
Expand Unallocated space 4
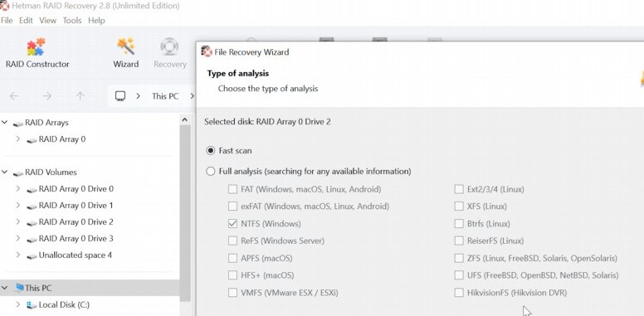coord(18,255)
